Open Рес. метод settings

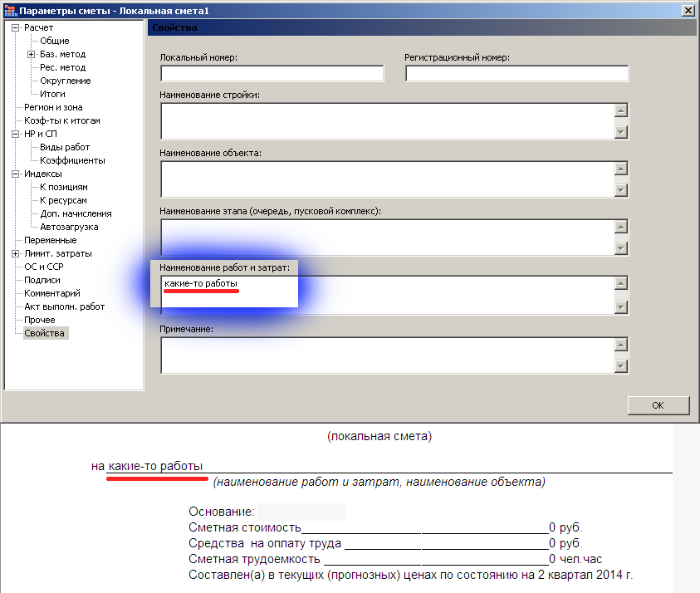[62, 67]
